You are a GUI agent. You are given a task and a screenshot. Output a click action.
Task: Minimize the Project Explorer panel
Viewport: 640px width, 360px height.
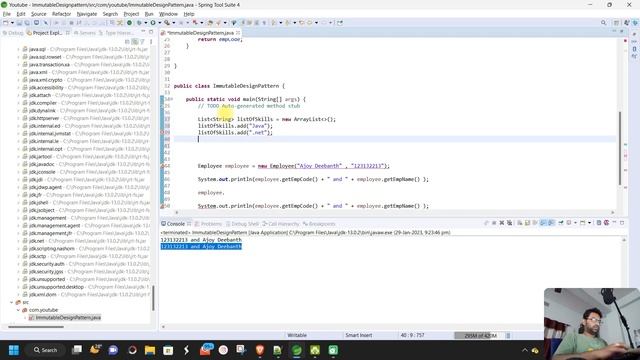click(x=143, y=32)
